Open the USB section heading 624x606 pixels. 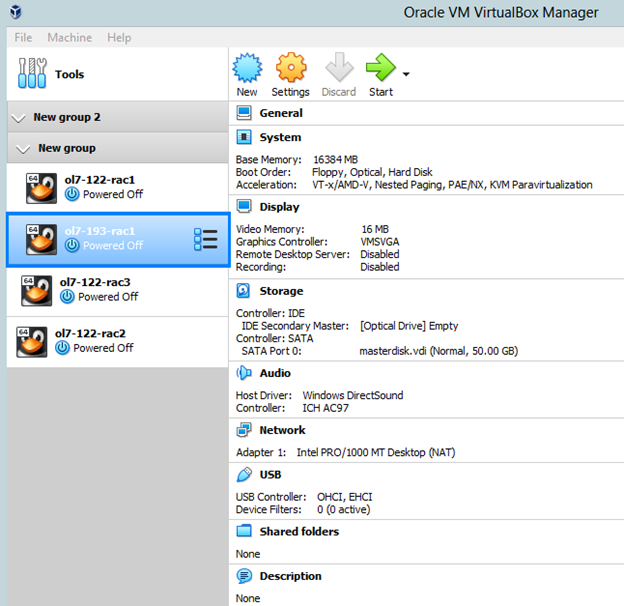pyautogui.click(x=271, y=475)
